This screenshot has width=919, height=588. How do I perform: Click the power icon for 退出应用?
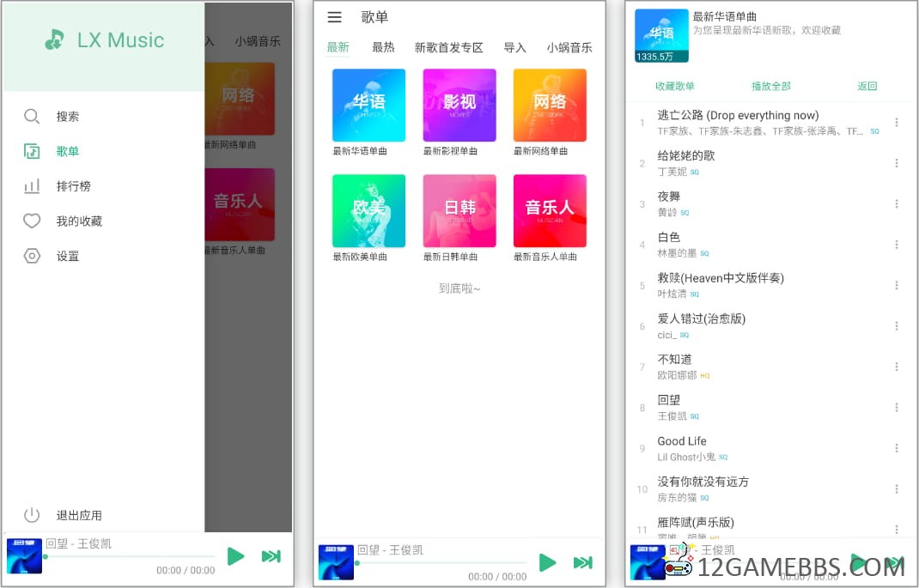coord(32,515)
